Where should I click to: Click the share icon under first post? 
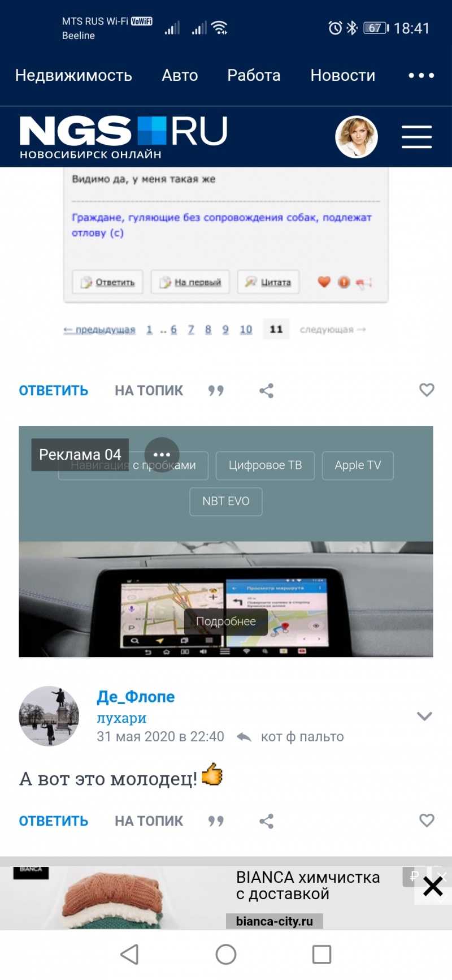pyautogui.click(x=266, y=391)
